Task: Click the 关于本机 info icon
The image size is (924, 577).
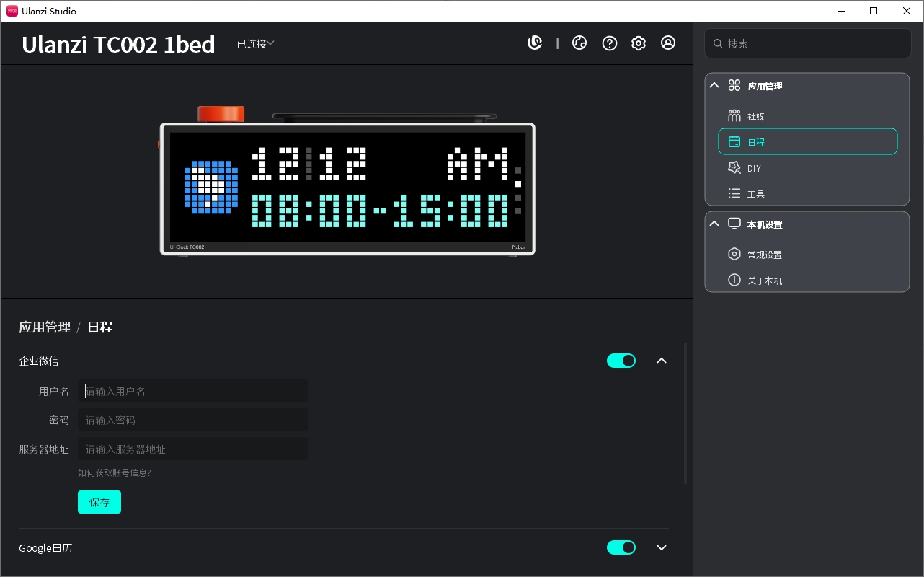Action: (734, 280)
